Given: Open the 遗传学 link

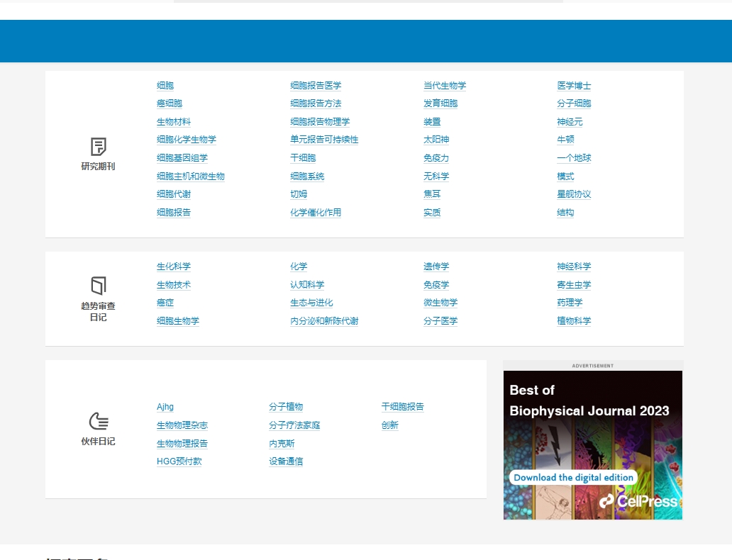Looking at the screenshot, I should tap(436, 267).
